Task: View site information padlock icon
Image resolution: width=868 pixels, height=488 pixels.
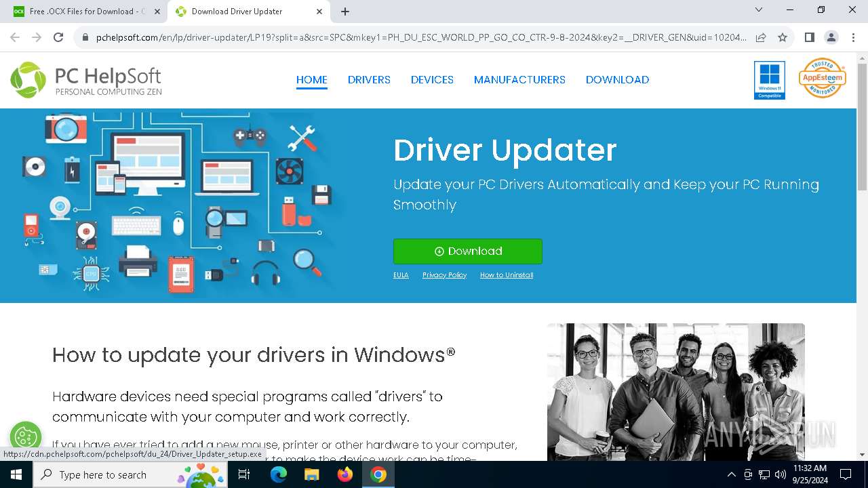Action: (85, 37)
